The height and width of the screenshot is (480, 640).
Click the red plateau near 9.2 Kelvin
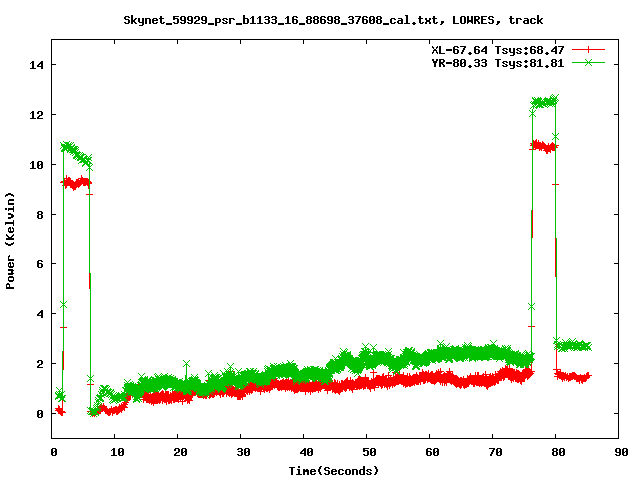pos(76,183)
